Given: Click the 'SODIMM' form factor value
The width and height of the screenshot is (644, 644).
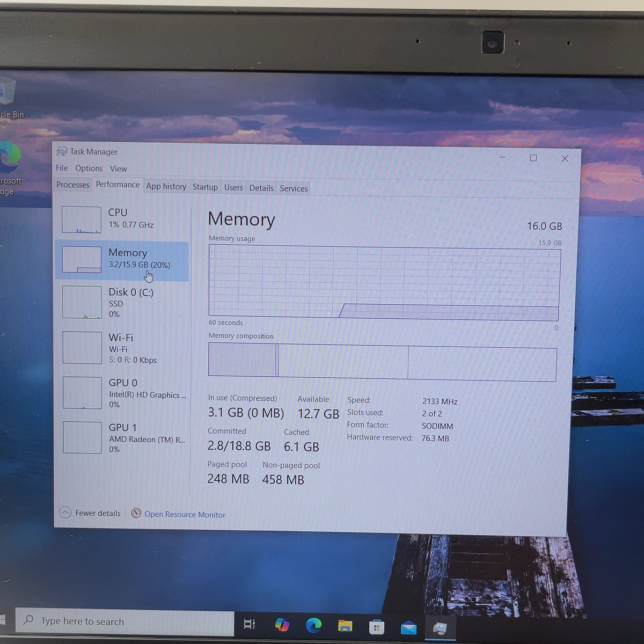Looking at the screenshot, I should point(437,426).
